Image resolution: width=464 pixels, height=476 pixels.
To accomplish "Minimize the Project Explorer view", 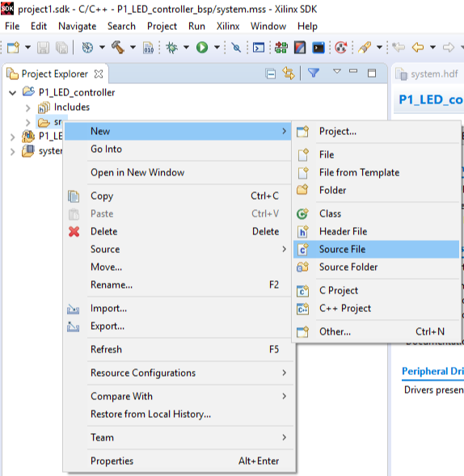I will click(x=353, y=71).
